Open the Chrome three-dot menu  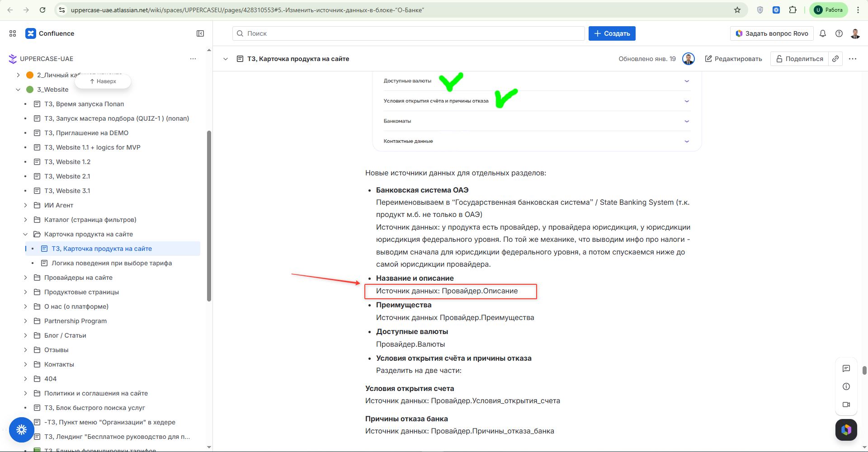click(x=858, y=10)
